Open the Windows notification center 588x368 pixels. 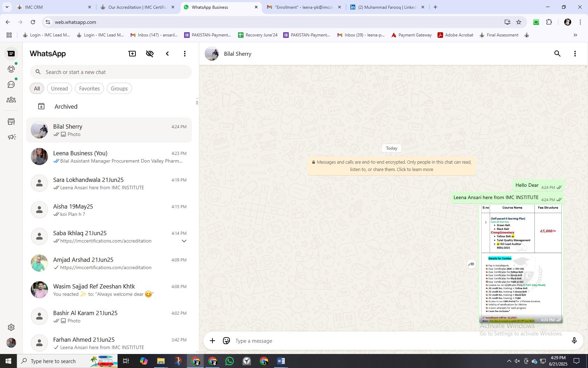point(576,361)
